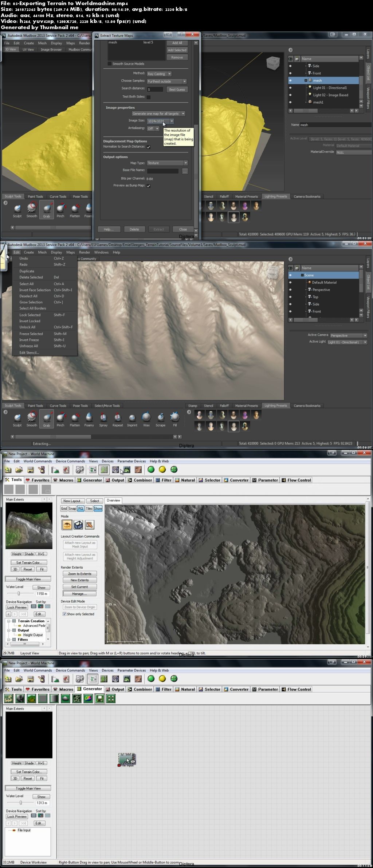This screenshot has height=868, width=373.
Task: Click the 3D box mode icon under Mode
Action: (78, 525)
